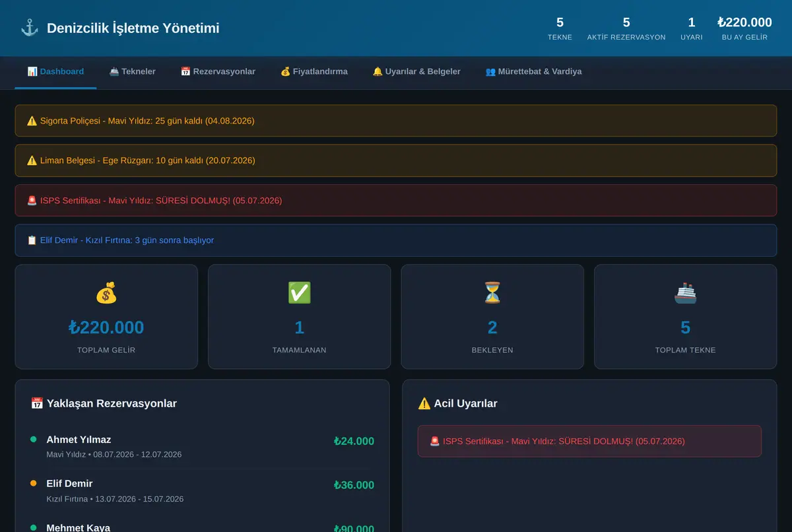Click the ₺24.000 reservation amount
The height and width of the screenshot is (532, 792).
(354, 441)
